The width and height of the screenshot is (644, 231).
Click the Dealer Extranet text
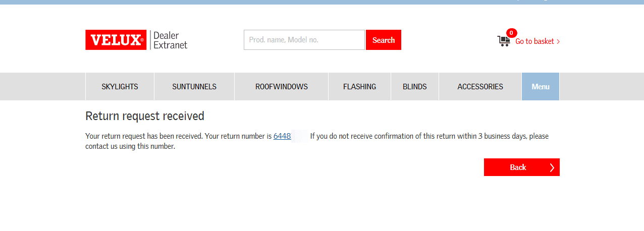point(170,40)
